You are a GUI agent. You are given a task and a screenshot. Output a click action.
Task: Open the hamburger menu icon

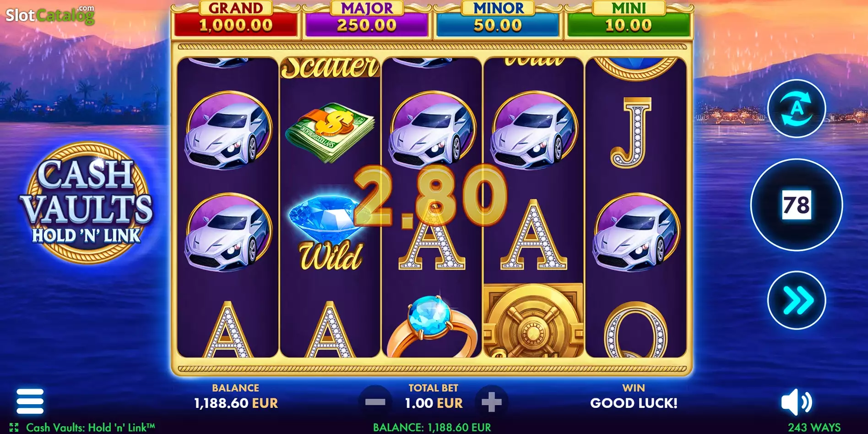pos(30,401)
